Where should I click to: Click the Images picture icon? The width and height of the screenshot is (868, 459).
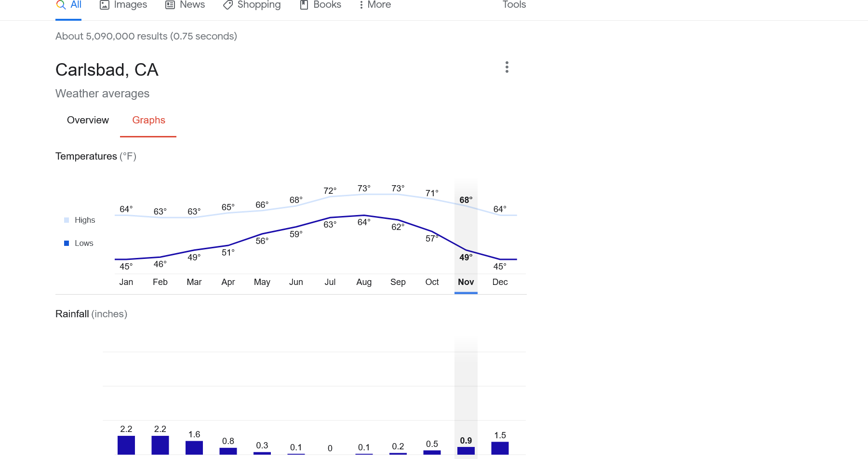point(105,5)
